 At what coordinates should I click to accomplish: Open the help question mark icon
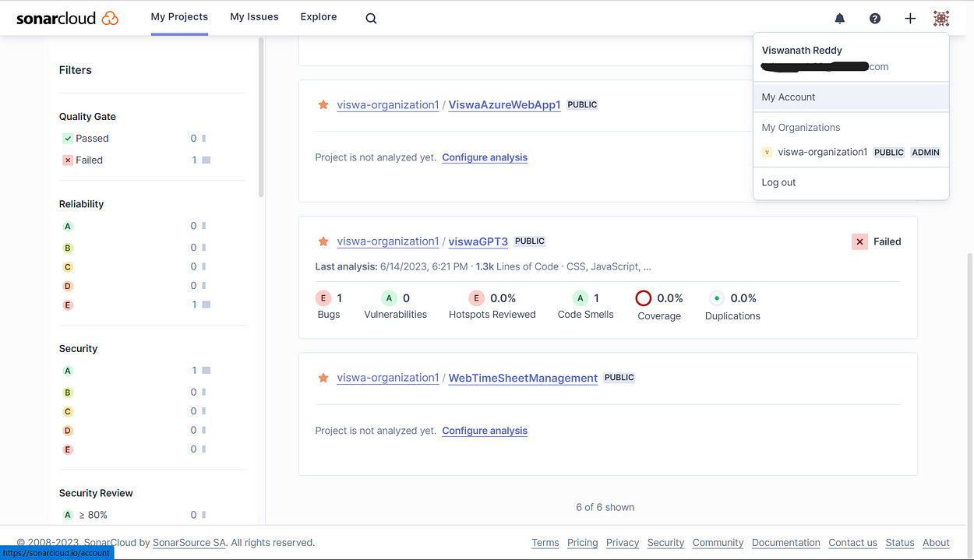pyautogui.click(x=875, y=19)
